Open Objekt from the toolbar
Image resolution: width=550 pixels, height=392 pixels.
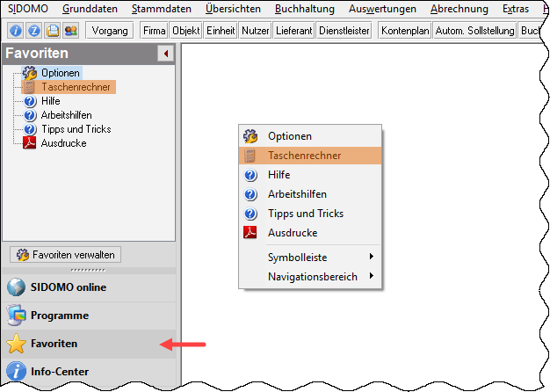pos(186,31)
